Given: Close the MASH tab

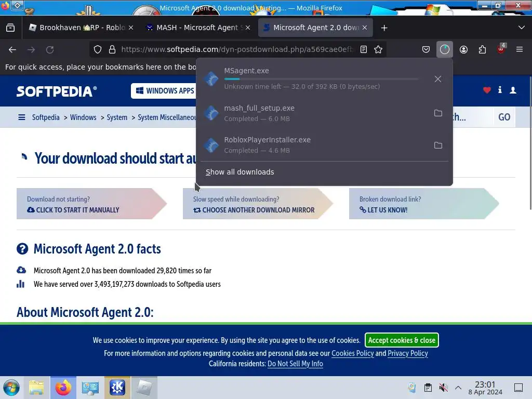Looking at the screenshot, I should click(x=248, y=28).
